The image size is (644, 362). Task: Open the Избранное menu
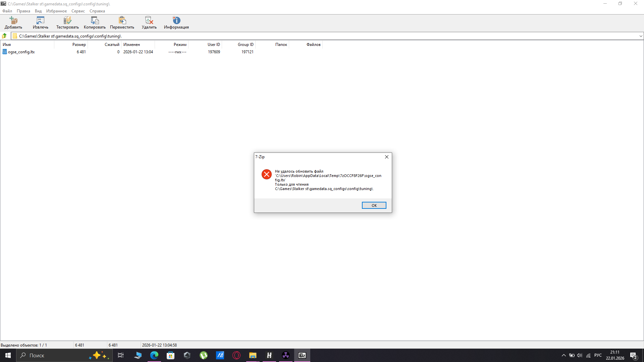56,11
